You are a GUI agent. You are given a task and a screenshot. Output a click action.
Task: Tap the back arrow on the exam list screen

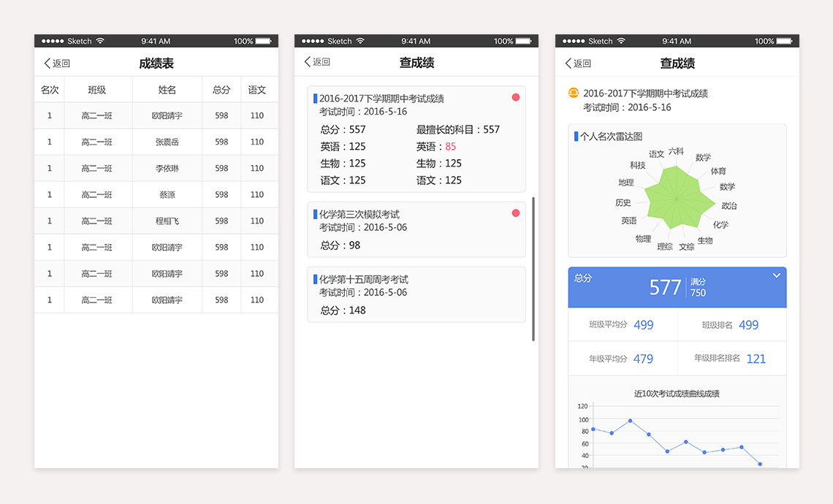308,62
